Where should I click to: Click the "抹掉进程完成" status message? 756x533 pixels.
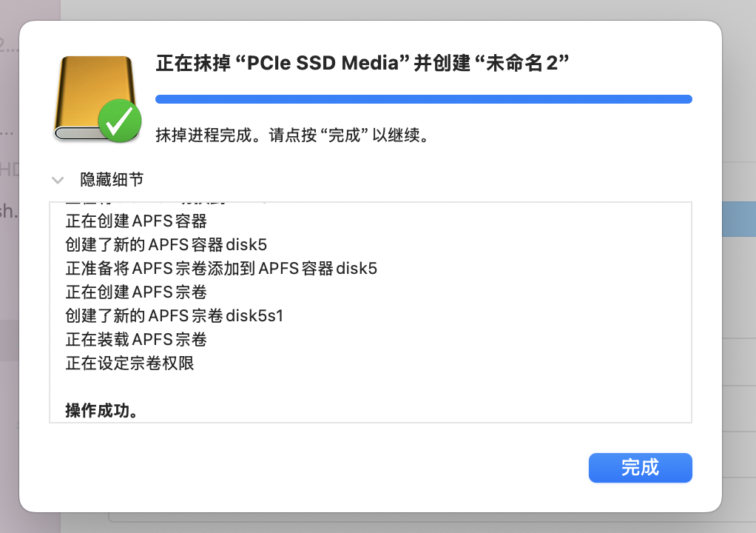(x=293, y=136)
